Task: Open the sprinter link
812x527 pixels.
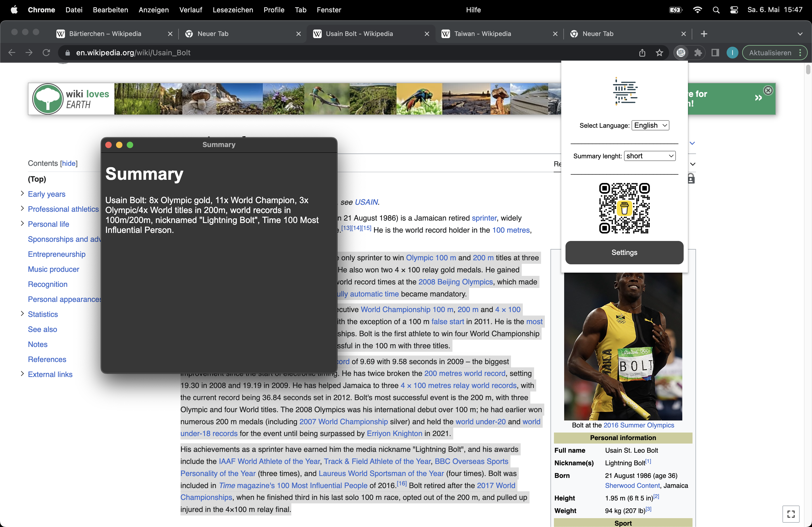Action: pyautogui.click(x=484, y=218)
